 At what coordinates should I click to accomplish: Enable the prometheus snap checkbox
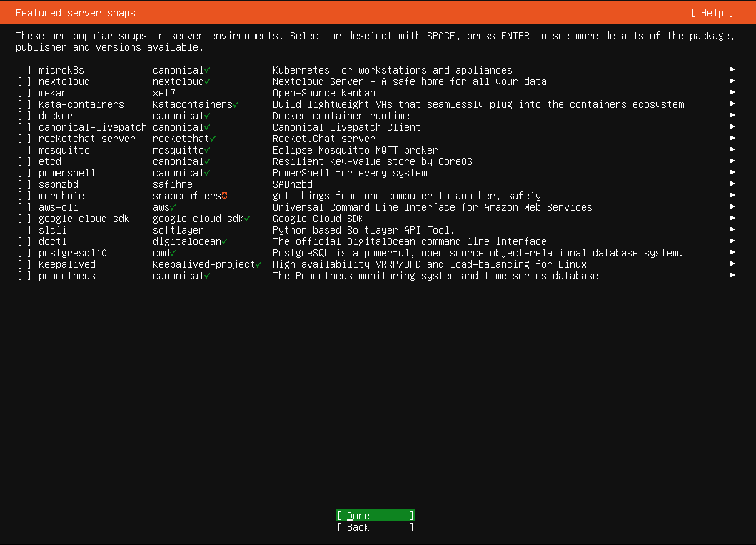pos(24,276)
